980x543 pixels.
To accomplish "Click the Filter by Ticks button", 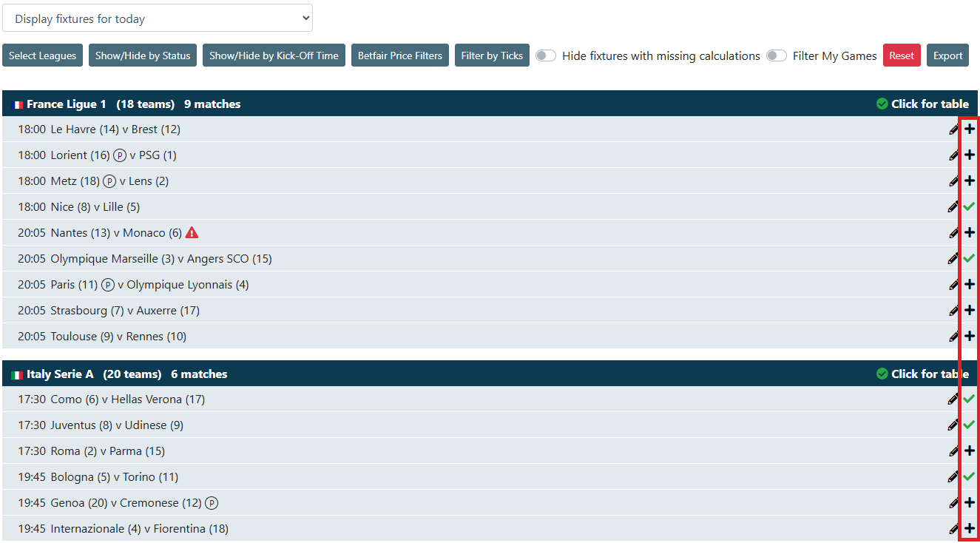I will coord(492,55).
